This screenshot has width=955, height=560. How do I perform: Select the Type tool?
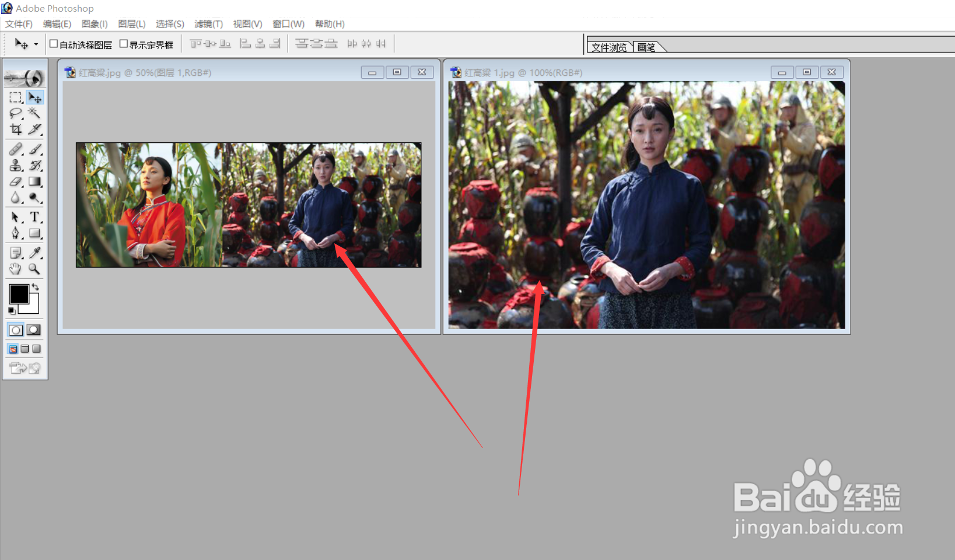[35, 217]
